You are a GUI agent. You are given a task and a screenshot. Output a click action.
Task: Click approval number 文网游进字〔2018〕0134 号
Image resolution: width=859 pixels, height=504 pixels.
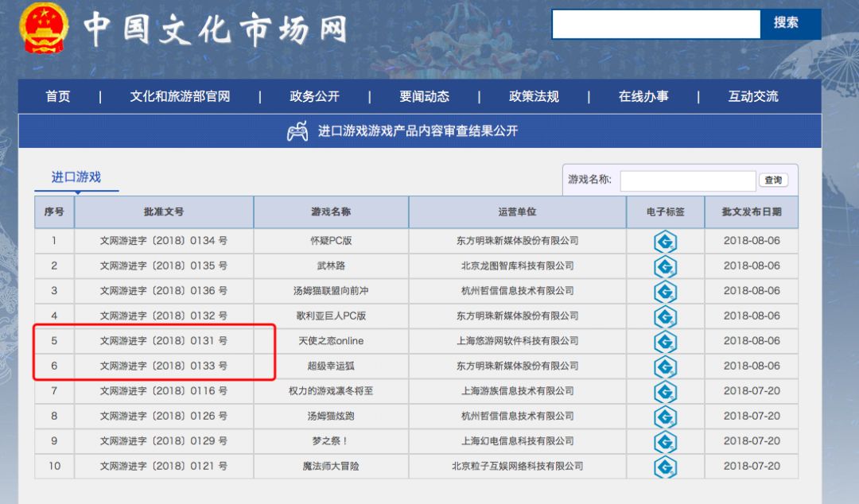pyautogui.click(x=163, y=241)
